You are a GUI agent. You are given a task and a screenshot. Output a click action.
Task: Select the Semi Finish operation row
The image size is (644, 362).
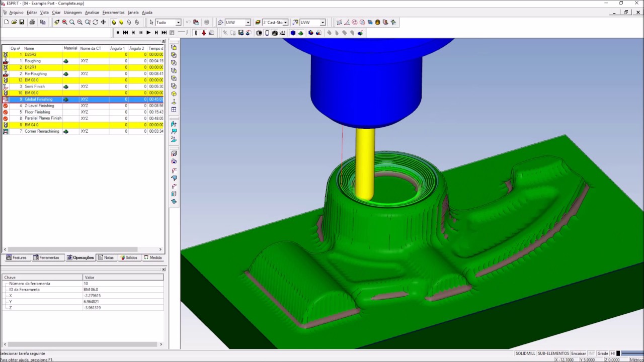(x=83, y=86)
